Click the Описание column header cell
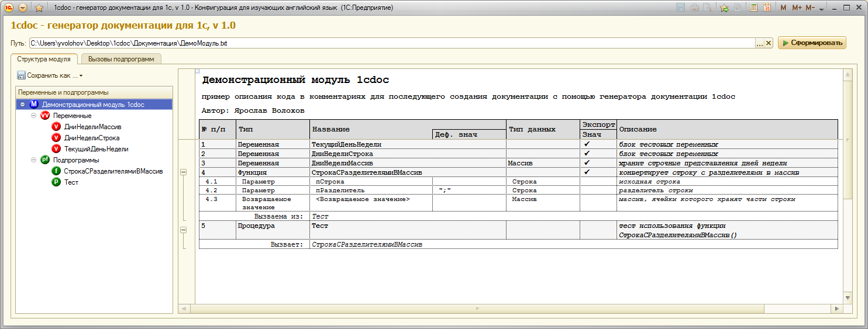 pos(727,130)
